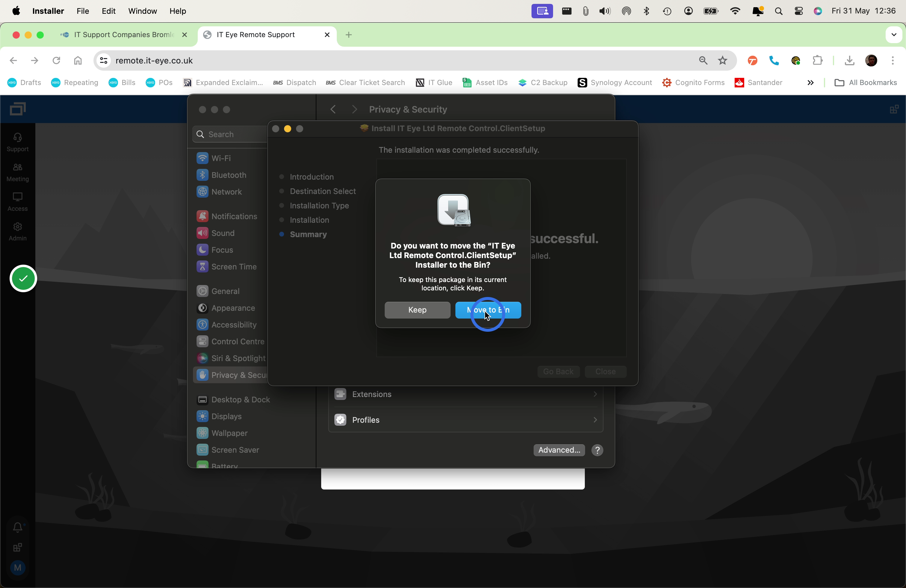Click the notifications bell in remote sidebar
The width and height of the screenshot is (906, 588).
pyautogui.click(x=17, y=527)
